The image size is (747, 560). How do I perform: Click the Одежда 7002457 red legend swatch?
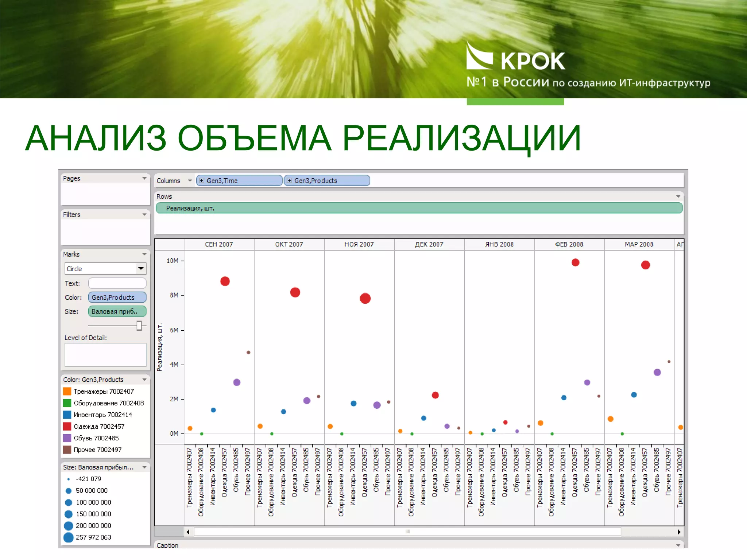pyautogui.click(x=67, y=426)
